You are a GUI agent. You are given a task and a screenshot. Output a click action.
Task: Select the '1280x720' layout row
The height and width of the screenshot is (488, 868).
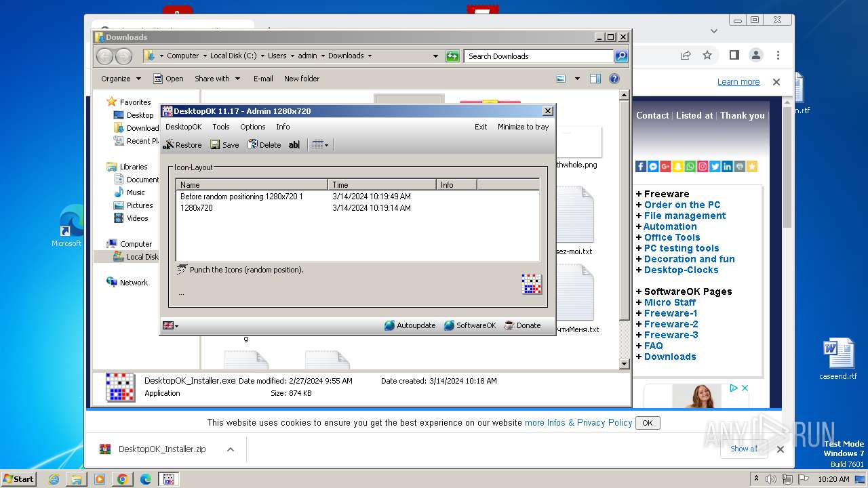tap(357, 208)
